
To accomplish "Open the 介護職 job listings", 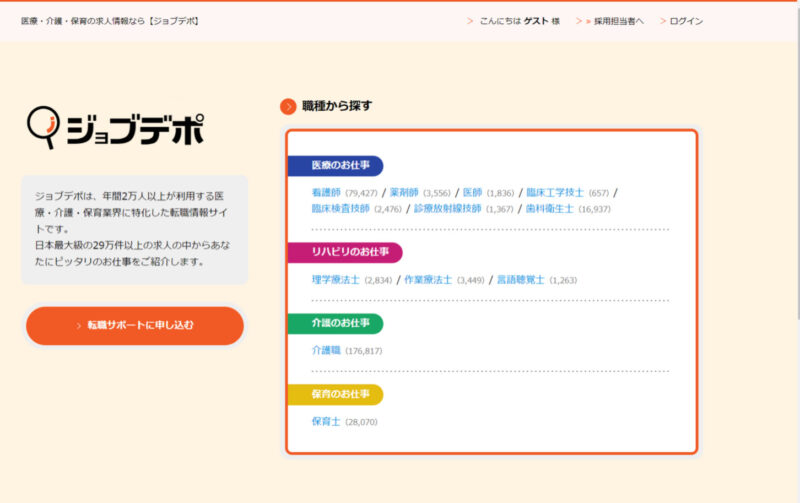I will tap(326, 350).
